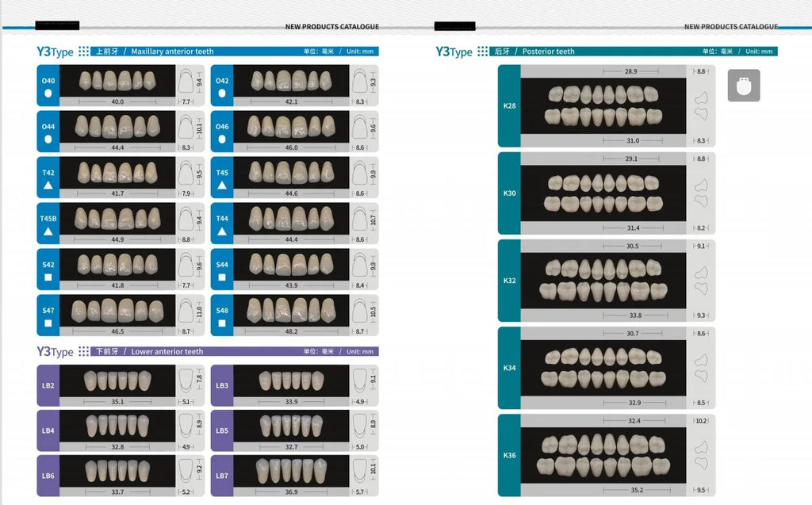Click the 35.2 lower width value of K36

click(637, 490)
